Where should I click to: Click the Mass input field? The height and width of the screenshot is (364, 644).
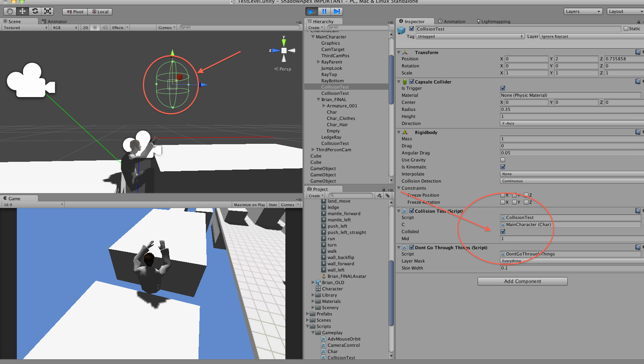coord(572,139)
